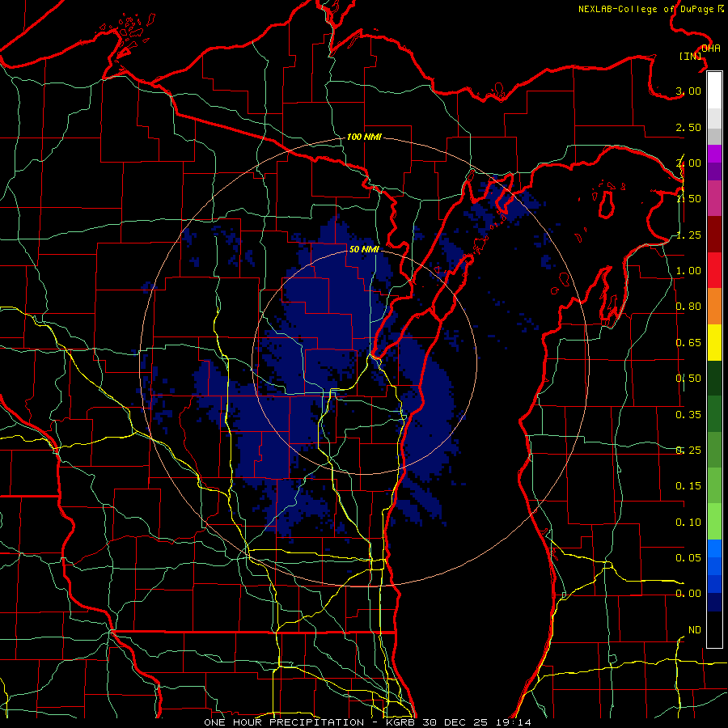This screenshot has height=728, width=728.
Task: Click the 0.80 legend value
Action: click(x=688, y=307)
